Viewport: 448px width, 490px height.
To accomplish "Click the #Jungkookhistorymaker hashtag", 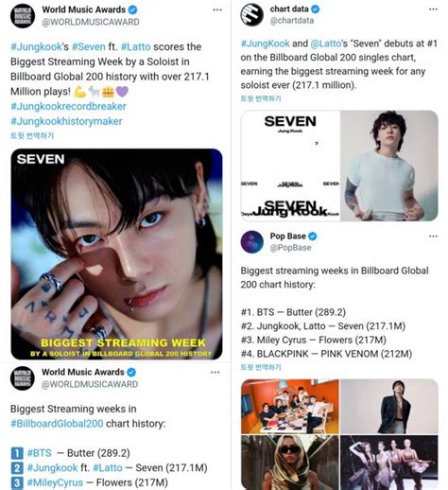I will [x=66, y=121].
